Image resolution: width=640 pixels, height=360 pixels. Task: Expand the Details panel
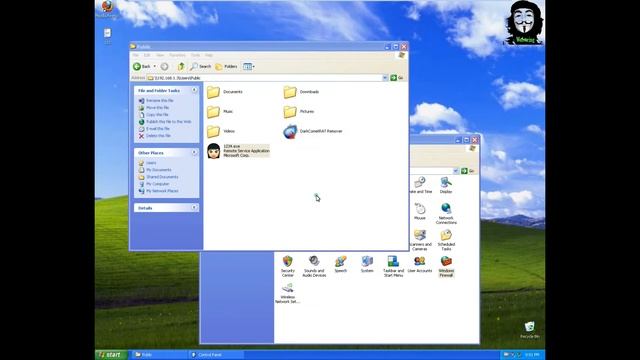pyautogui.click(x=194, y=208)
